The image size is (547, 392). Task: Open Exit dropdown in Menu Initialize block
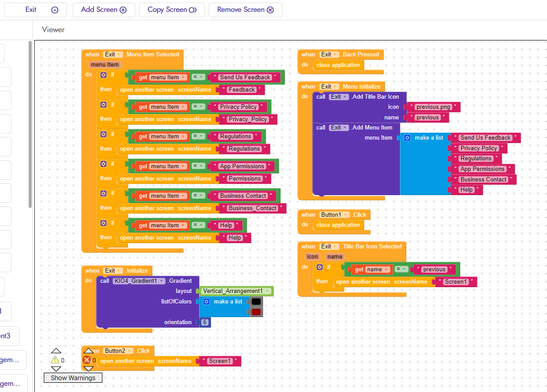329,87
